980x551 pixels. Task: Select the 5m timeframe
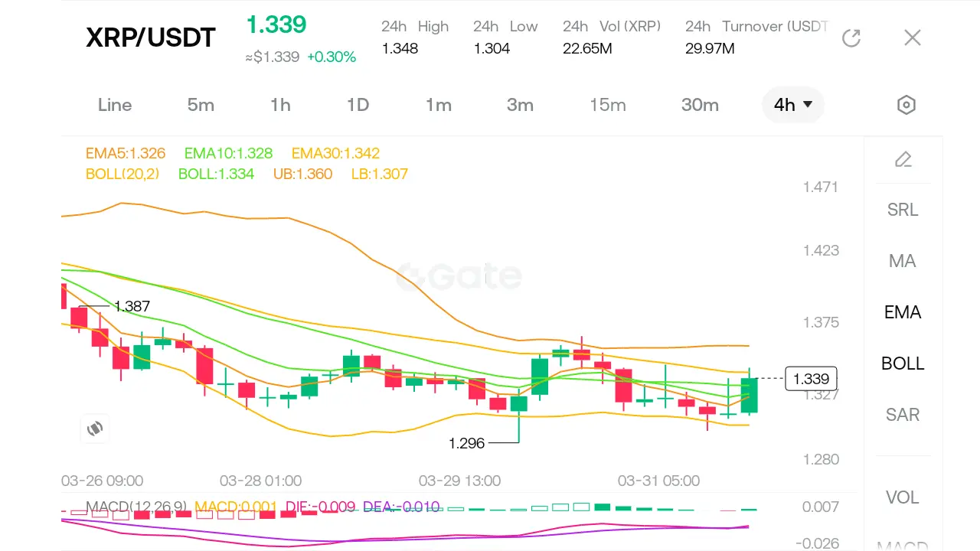201,105
